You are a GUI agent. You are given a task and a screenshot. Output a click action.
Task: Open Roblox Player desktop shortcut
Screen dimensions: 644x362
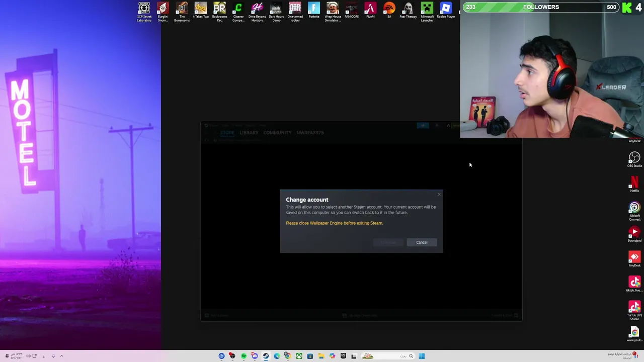point(446,11)
